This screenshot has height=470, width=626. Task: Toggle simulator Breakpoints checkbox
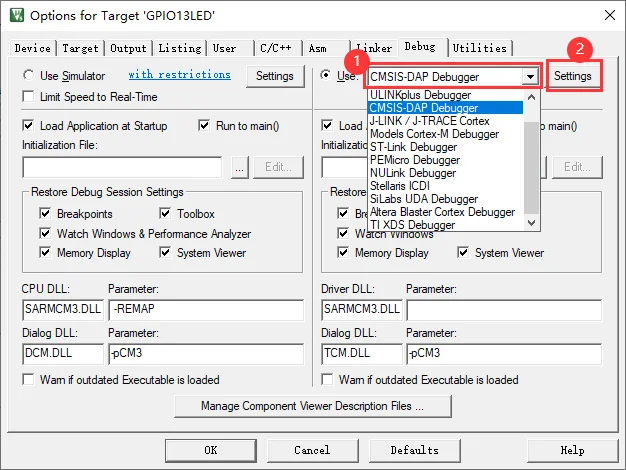tap(45, 213)
